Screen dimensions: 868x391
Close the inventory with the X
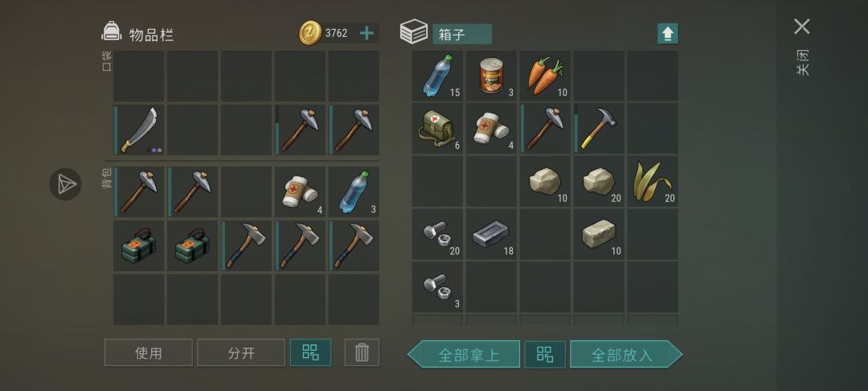click(801, 27)
